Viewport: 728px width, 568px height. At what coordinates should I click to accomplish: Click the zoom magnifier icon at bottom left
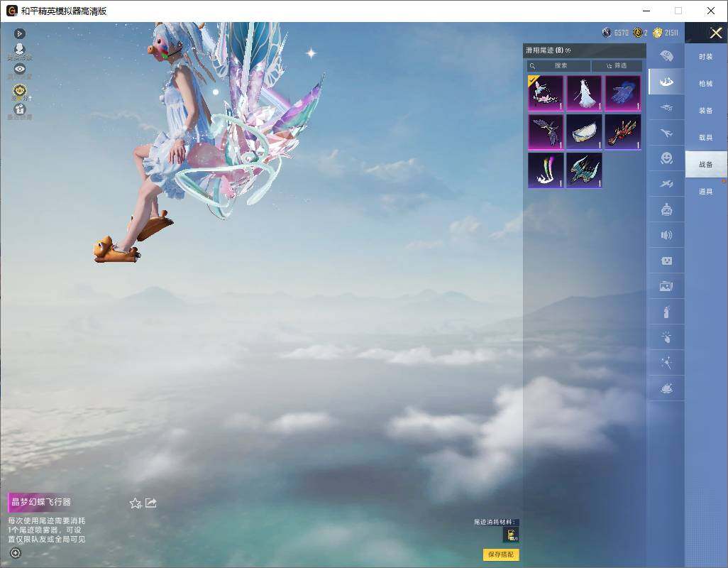pyautogui.click(x=16, y=553)
